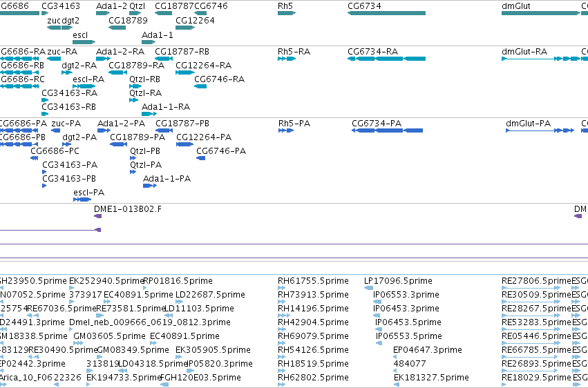Open EST EP04647.3prime

[x=395, y=357]
